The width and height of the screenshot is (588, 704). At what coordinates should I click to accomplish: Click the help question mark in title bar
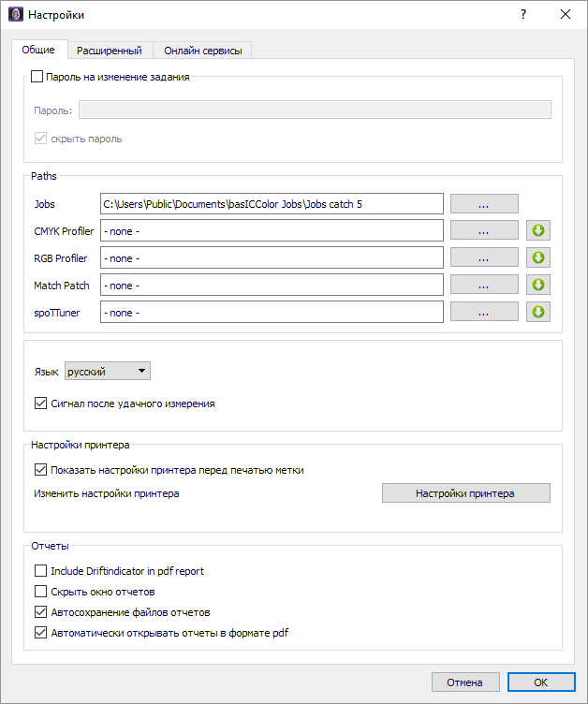coord(523,14)
